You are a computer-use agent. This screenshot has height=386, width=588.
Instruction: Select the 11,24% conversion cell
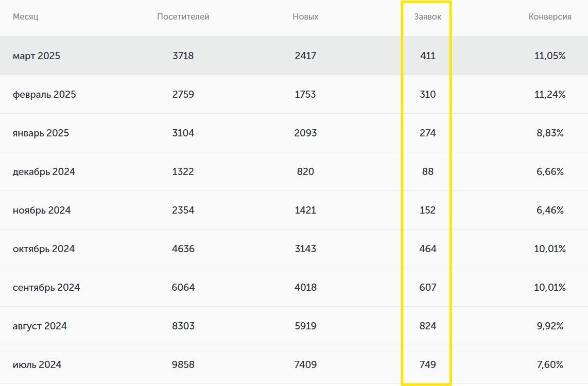tap(550, 94)
